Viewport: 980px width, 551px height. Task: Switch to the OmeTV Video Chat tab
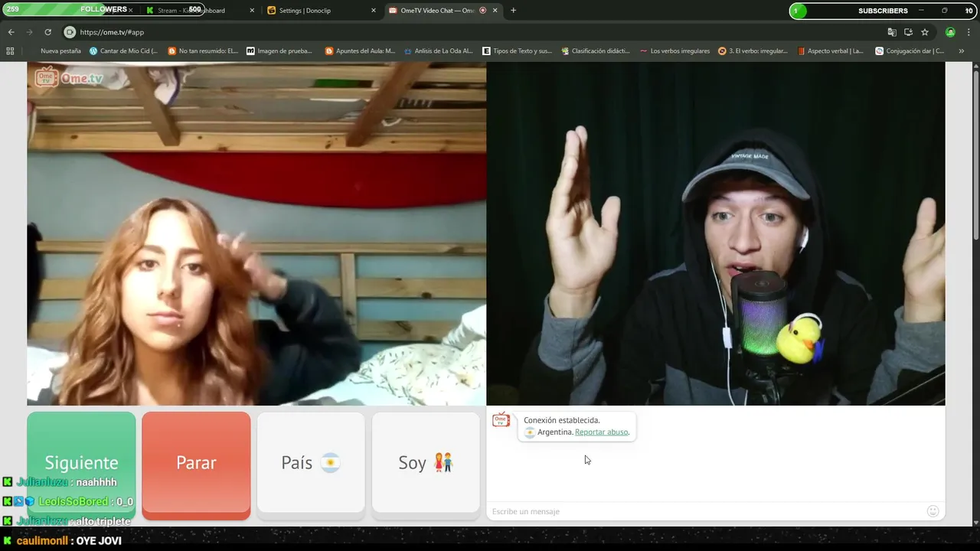click(x=443, y=11)
